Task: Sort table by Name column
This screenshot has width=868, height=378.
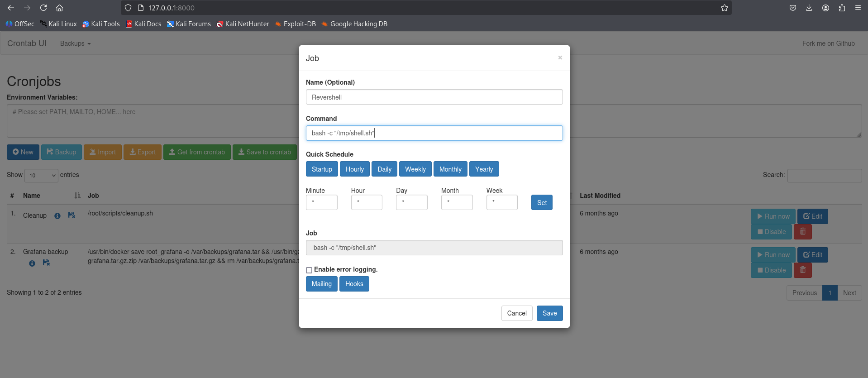Action: [32, 196]
